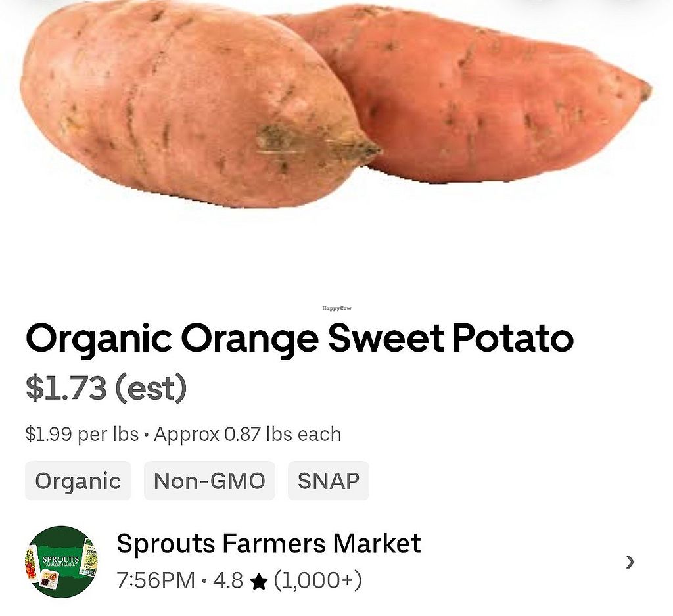The width and height of the screenshot is (673, 616).
Task: Select the Non-GMO tag chip
Action: pyautogui.click(x=210, y=481)
